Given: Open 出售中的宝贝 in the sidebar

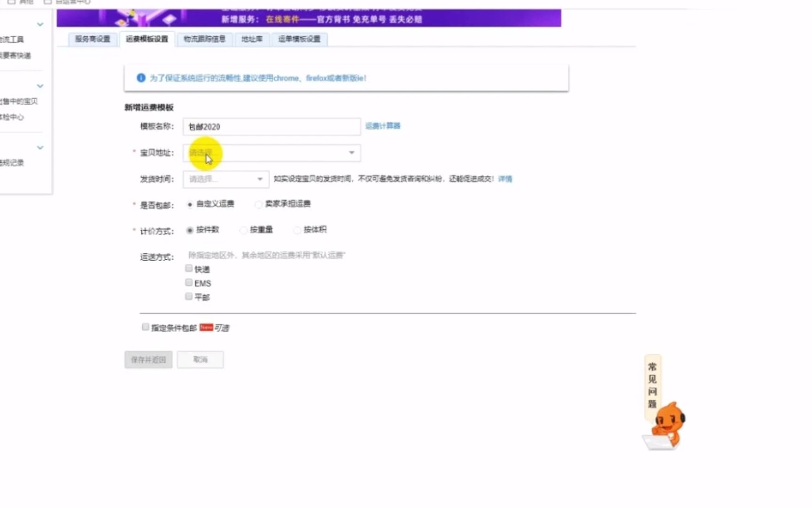Looking at the screenshot, I should click(19, 101).
